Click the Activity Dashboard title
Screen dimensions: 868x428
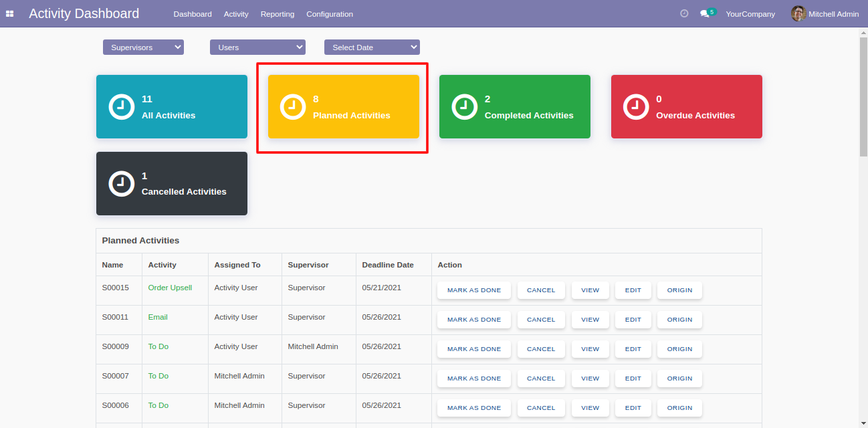(84, 13)
